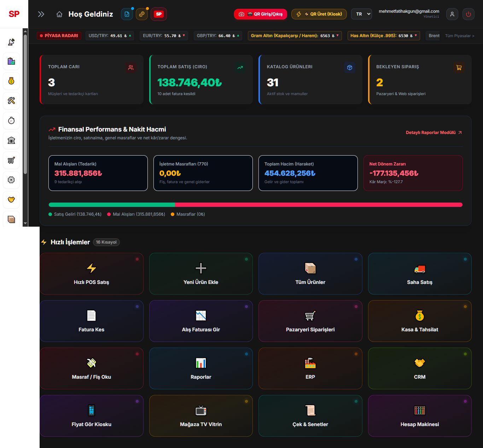The image size is (483, 448).
Task: Open the blue document icon in header
Action: tap(127, 14)
